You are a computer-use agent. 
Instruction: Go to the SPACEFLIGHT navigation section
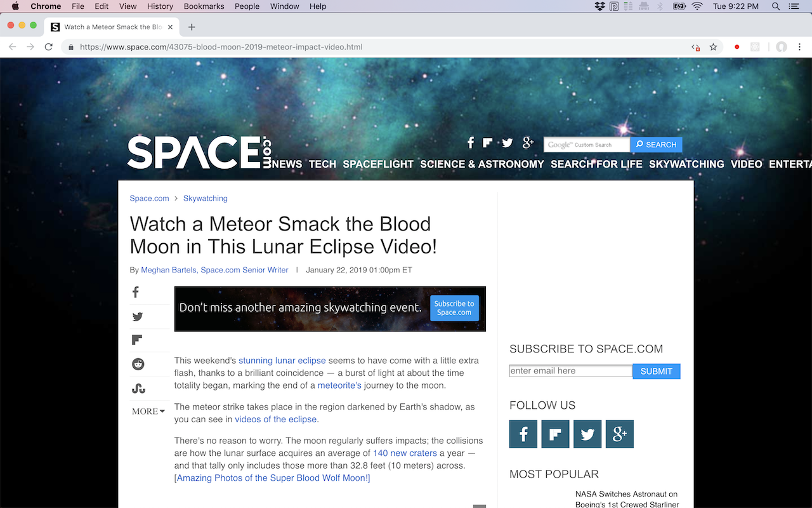point(378,164)
